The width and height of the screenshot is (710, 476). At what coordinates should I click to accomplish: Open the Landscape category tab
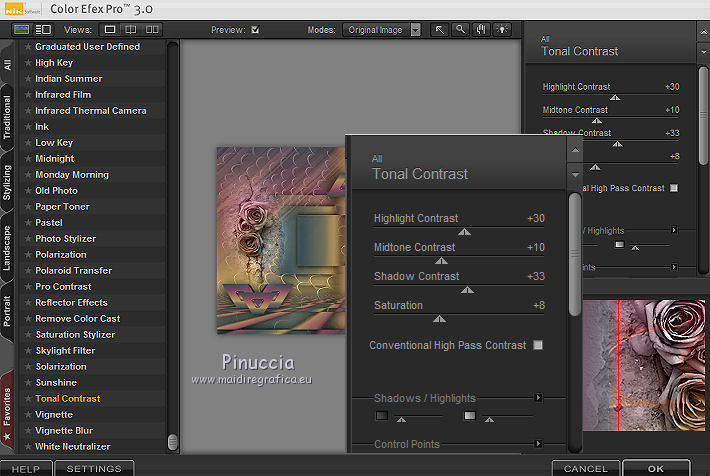pyautogui.click(x=7, y=248)
